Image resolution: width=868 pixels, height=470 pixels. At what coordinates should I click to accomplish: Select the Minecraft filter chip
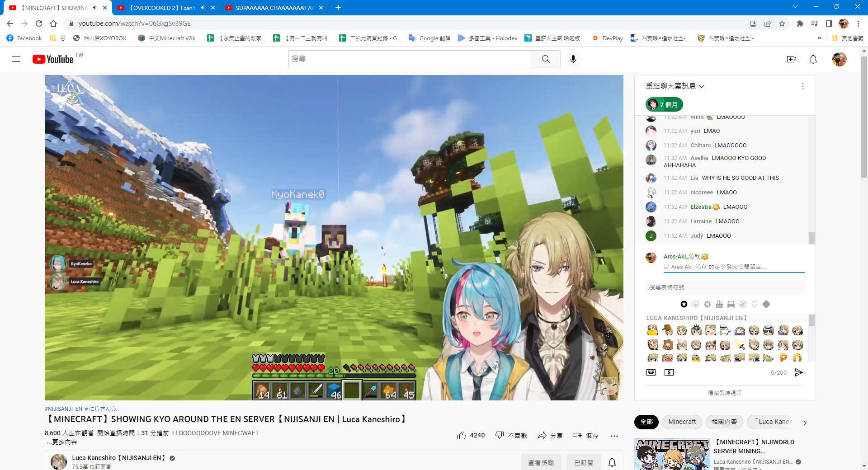682,422
